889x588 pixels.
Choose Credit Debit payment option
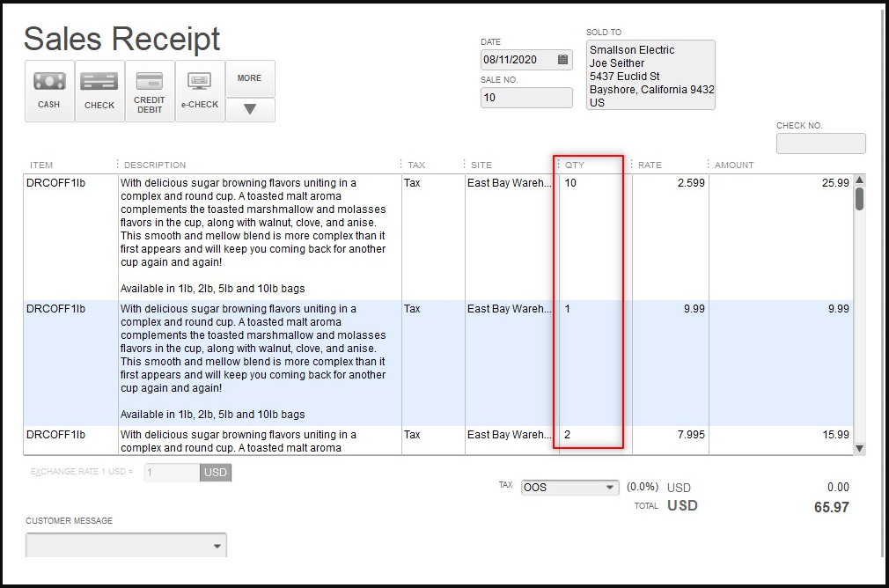pyautogui.click(x=150, y=91)
